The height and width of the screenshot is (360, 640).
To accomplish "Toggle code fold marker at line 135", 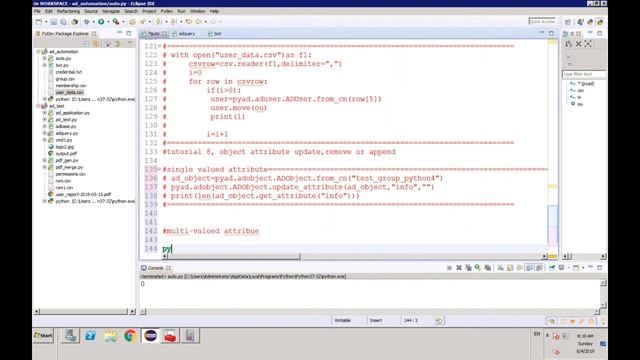I will click(x=160, y=169).
